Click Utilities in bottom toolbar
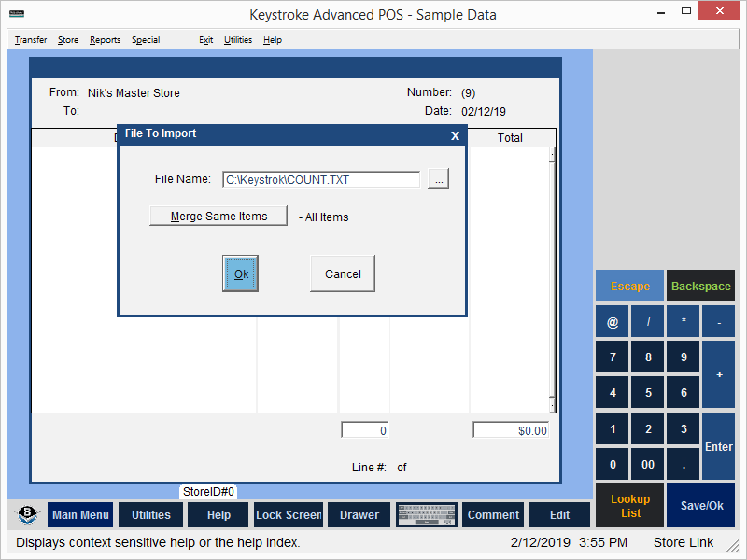 point(150,515)
